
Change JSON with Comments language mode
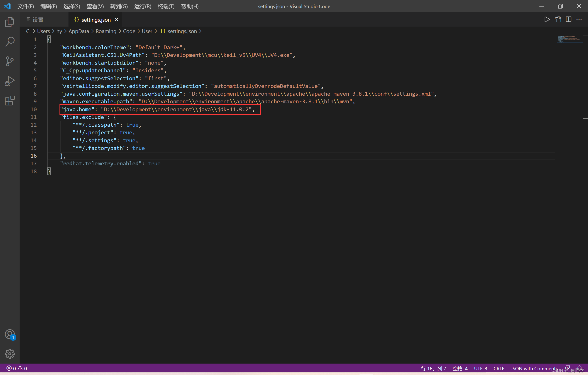[x=534, y=368]
